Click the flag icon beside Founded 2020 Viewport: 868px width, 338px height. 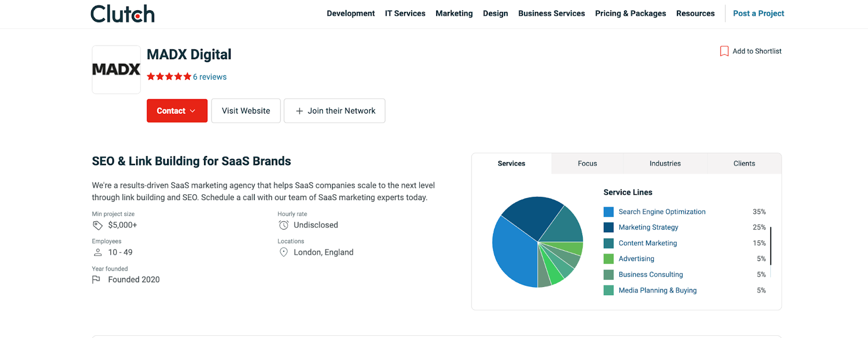click(96, 279)
